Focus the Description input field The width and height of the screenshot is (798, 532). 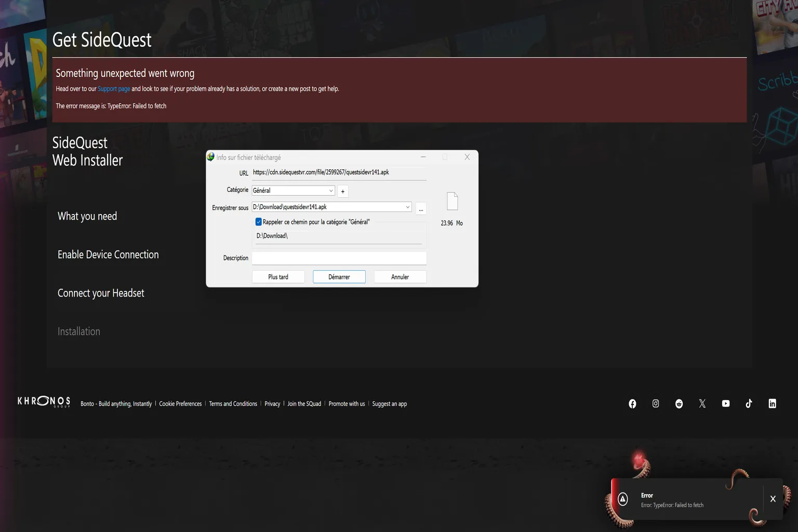click(x=339, y=258)
